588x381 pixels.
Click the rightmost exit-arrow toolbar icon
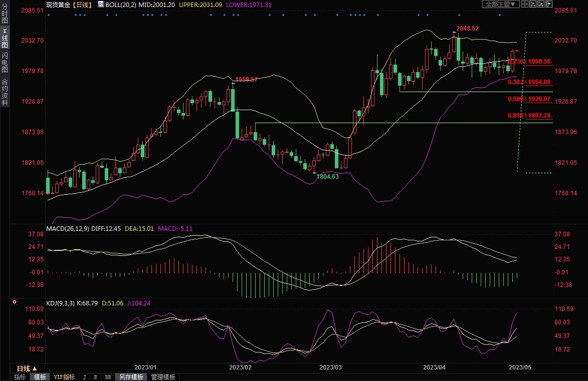pyautogui.click(x=549, y=4)
